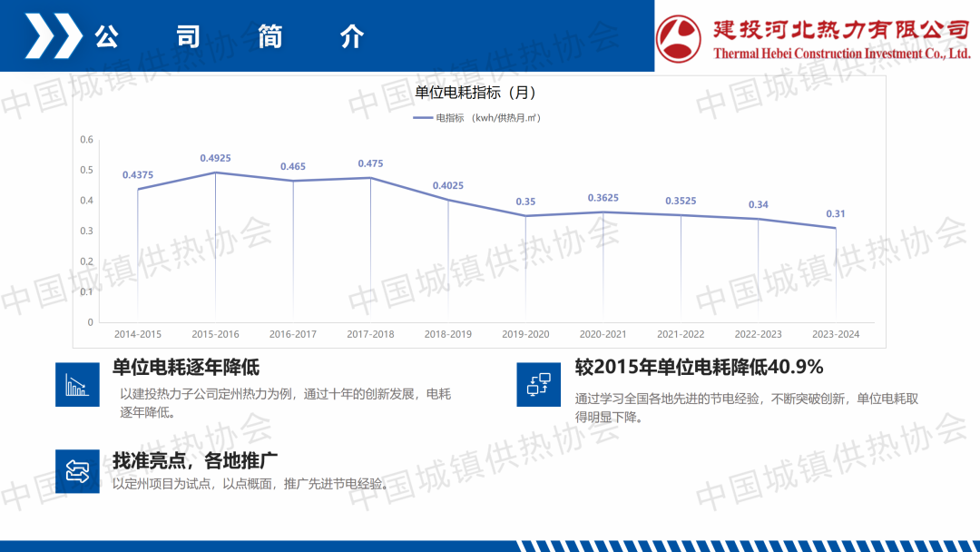
Task: Click the heading 较2015年单位电耗降低40.9%
Action: point(699,368)
